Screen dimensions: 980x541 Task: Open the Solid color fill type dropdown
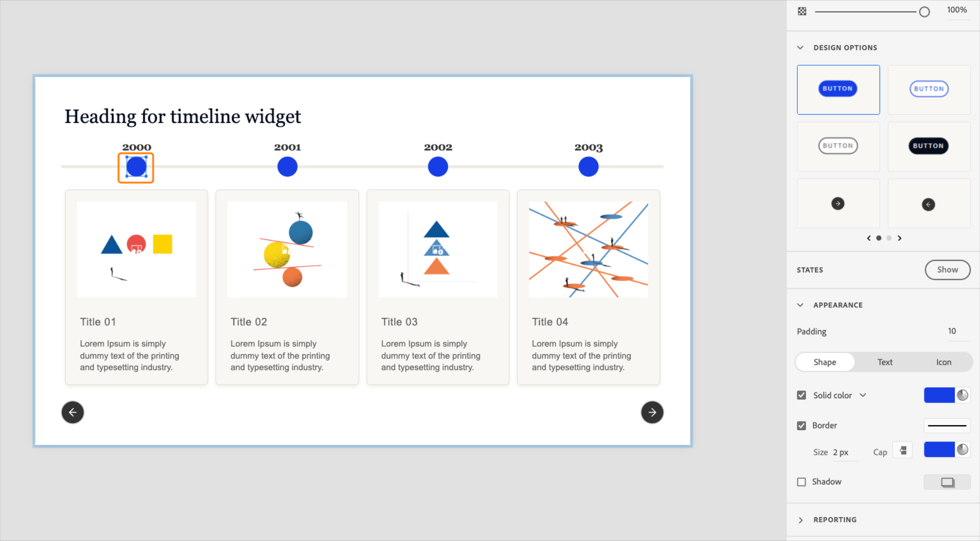click(863, 395)
